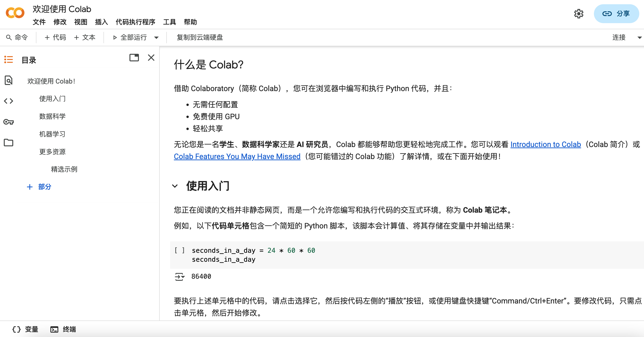Collapse the 使用入门 section heading chevron
Image resolution: width=644 pixels, height=337 pixels.
pyautogui.click(x=175, y=186)
